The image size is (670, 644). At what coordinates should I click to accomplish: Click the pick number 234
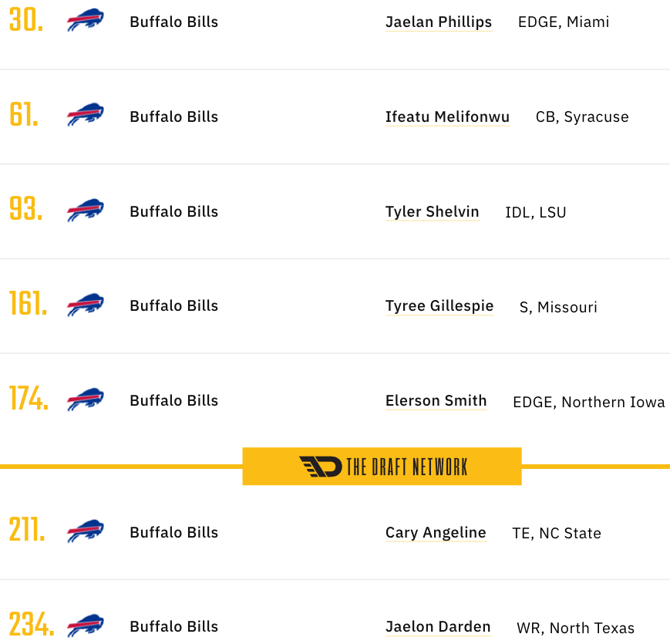point(32,625)
